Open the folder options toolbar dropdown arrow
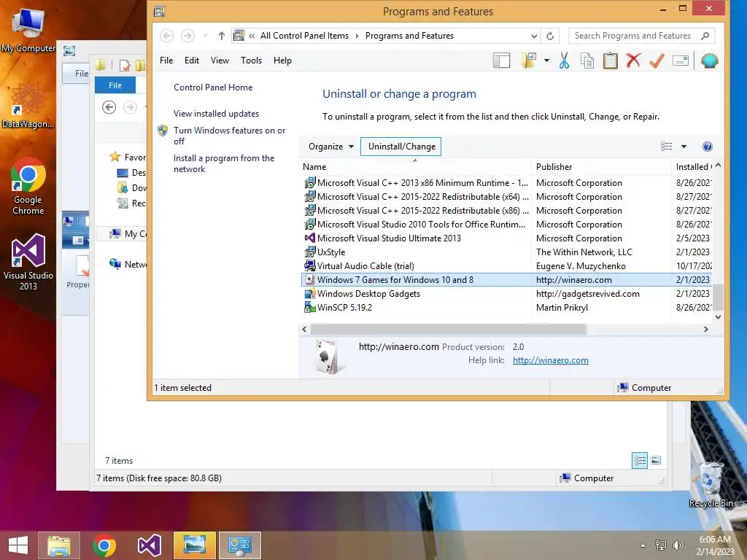The height and width of the screenshot is (560, 747). coord(546,61)
